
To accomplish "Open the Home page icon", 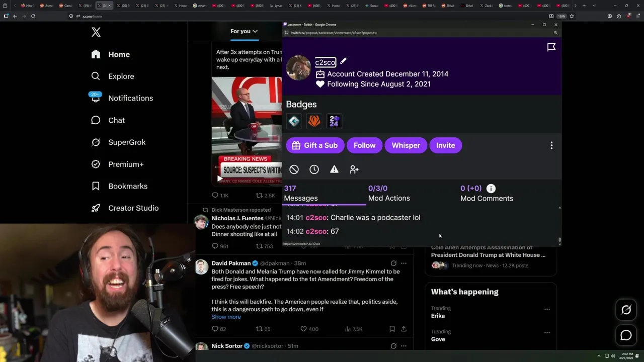I will click(x=96, y=54).
